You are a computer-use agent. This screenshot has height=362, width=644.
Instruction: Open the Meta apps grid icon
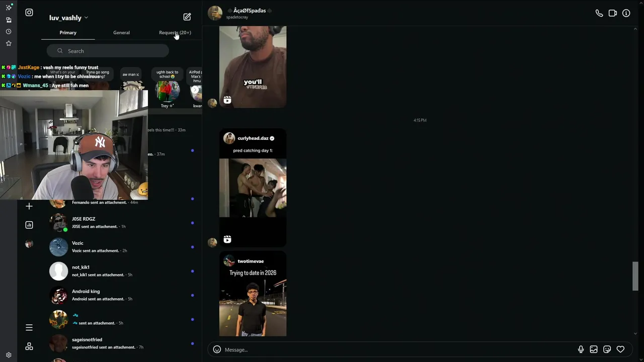29,346
